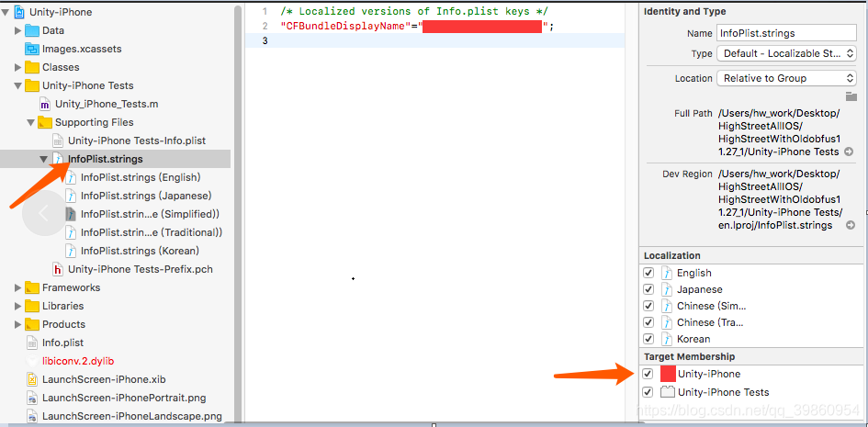This screenshot has height=427, width=868.
Task: Click the Localization section header
Action: [672, 255]
